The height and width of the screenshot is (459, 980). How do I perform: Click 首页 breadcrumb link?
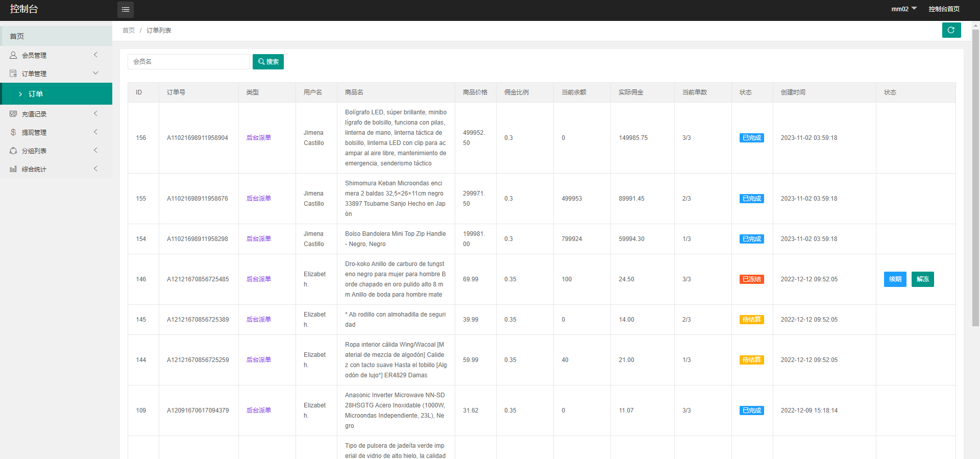pyautogui.click(x=129, y=31)
